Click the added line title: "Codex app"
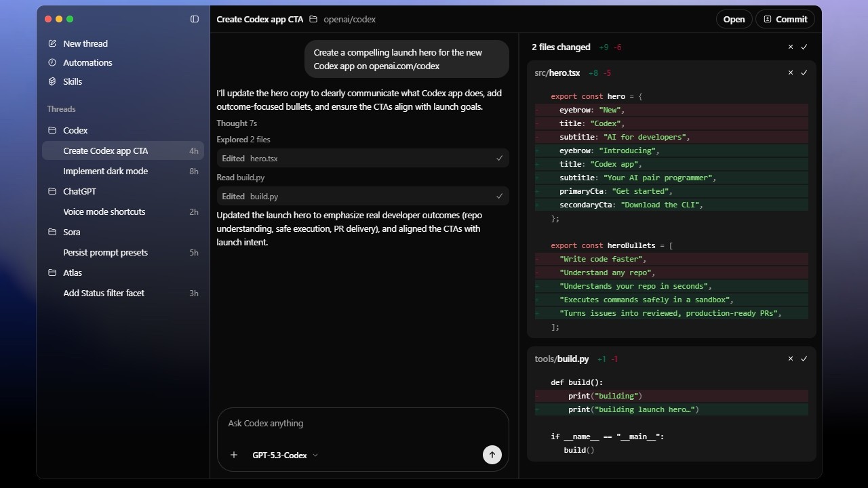This screenshot has height=488, width=868. [x=671, y=164]
